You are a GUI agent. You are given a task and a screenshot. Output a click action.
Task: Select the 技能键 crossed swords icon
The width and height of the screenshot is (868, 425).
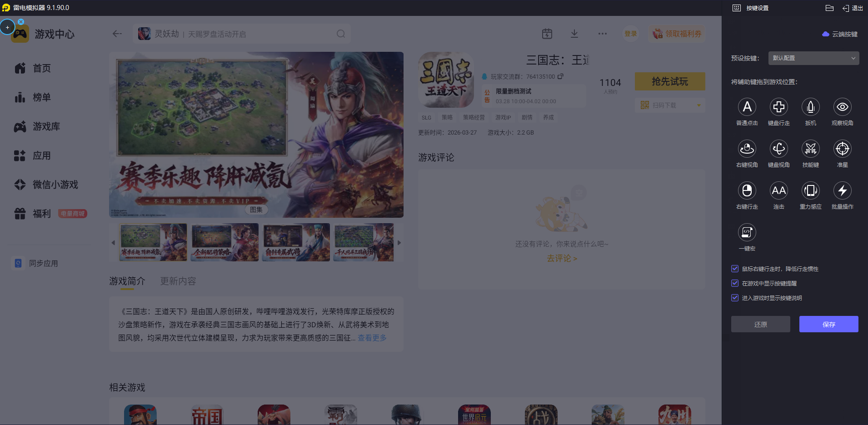click(x=810, y=149)
